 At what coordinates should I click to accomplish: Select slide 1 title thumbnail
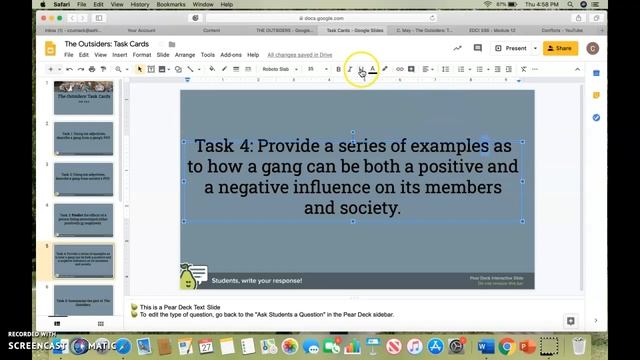point(84,98)
